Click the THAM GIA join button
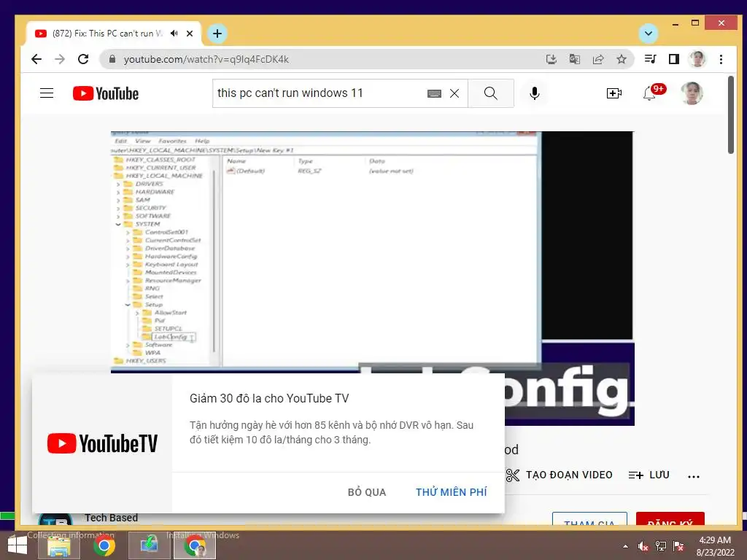 pos(589,520)
